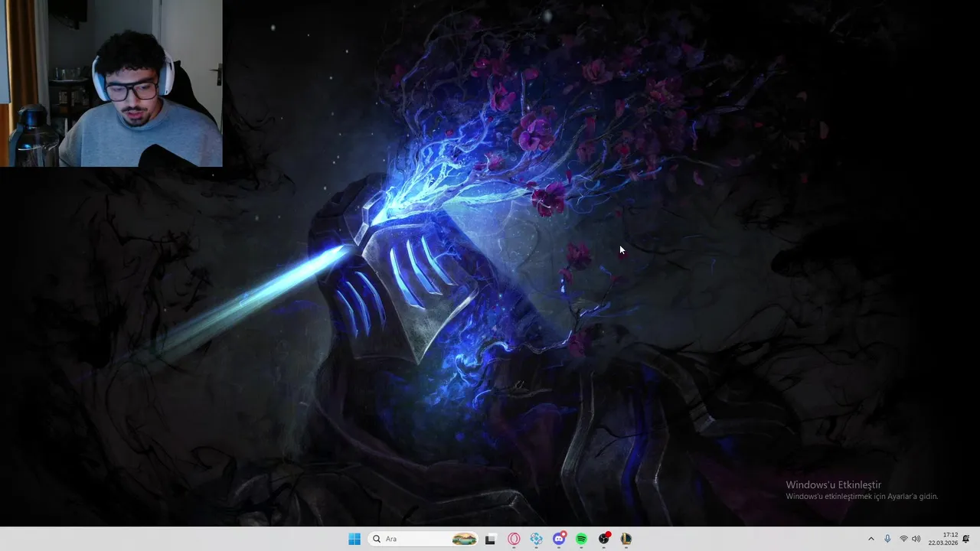Open the notification bell icon
The image size is (980, 551).
click(966, 539)
